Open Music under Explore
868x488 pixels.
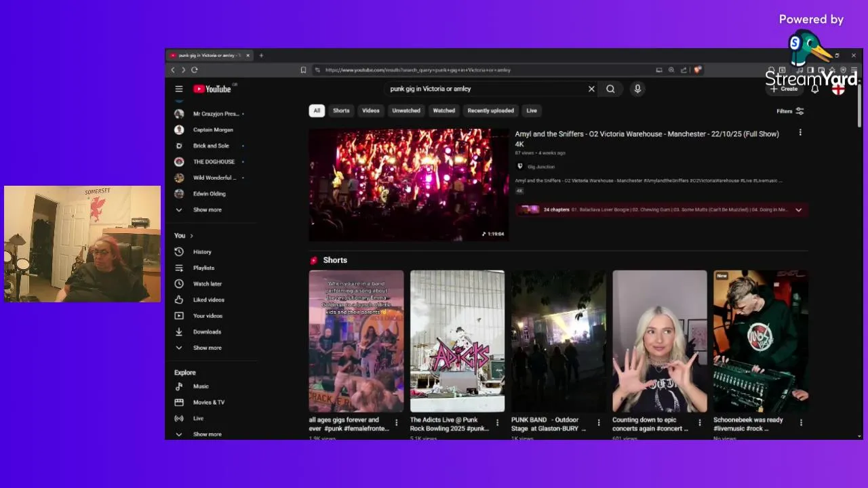click(201, 386)
